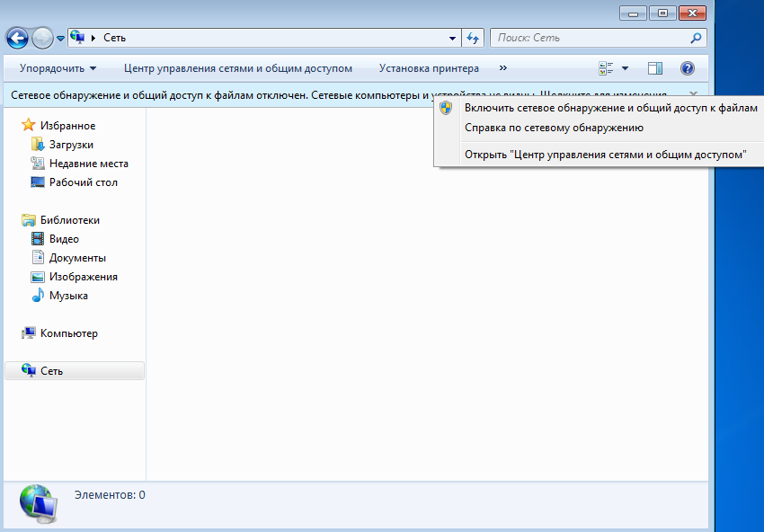Open the Видео library
The image size is (764, 532).
[x=64, y=239]
